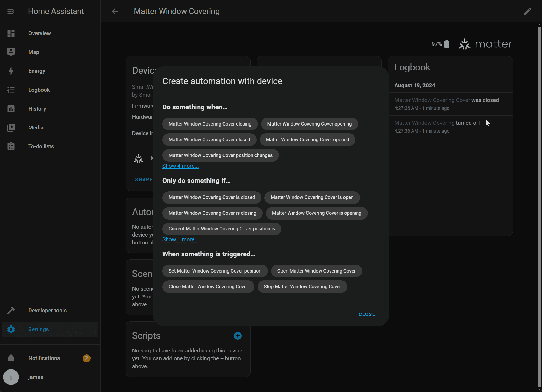The height and width of the screenshot is (392, 542).
Task: Select History in the sidebar
Action: pyautogui.click(x=37, y=109)
